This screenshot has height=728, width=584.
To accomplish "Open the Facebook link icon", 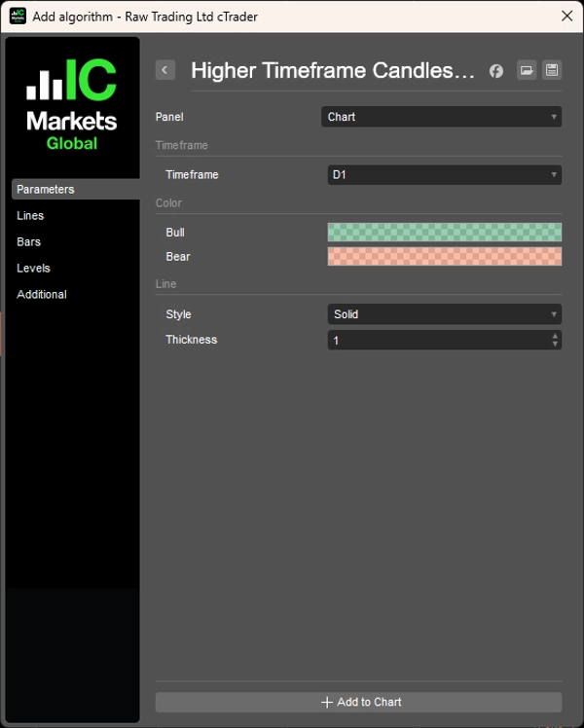I will (x=496, y=71).
